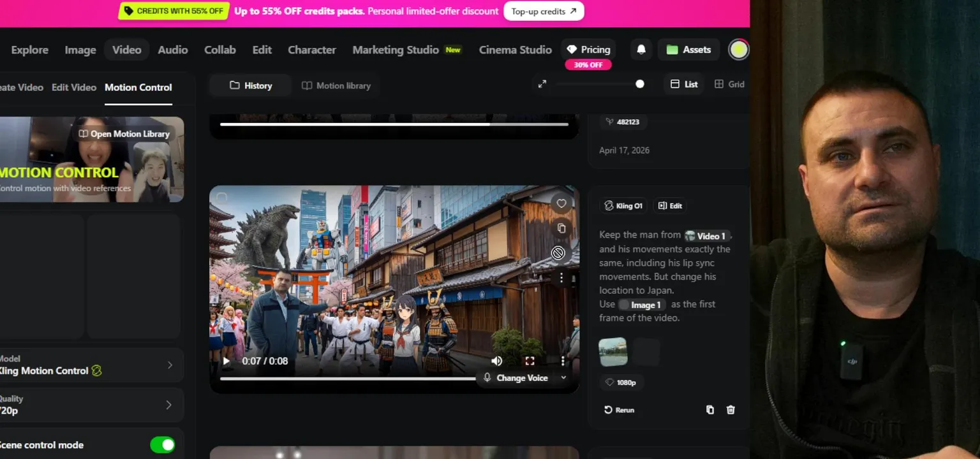Click the 1080p resolution badge
Image resolution: width=980 pixels, height=459 pixels.
pos(621,382)
